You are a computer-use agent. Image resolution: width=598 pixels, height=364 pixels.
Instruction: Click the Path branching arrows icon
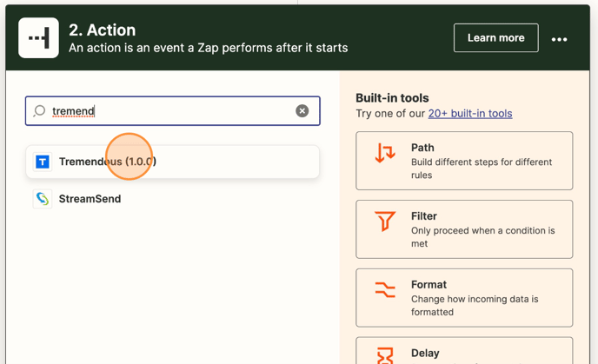385,153
